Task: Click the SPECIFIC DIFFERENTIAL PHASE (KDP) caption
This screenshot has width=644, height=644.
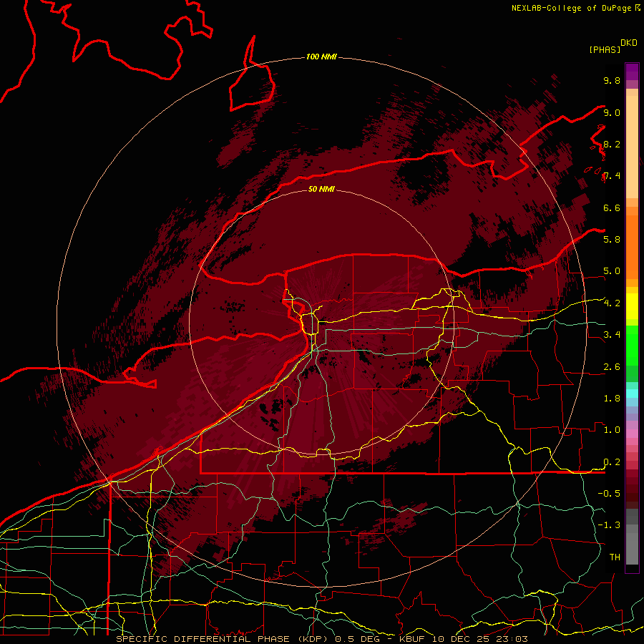Action: 223,639
